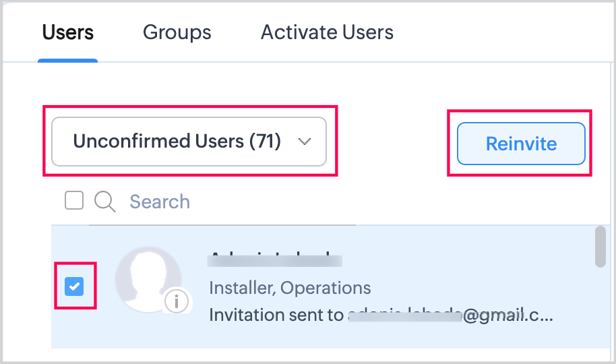Viewport: 616px width, 364px height.
Task: Click the info icon on the avatar
Action: [x=177, y=301]
